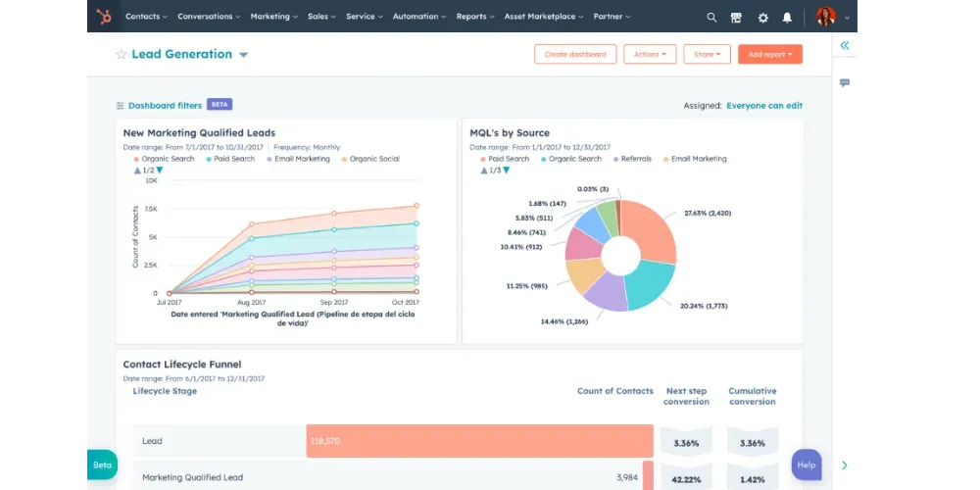Viewport: 980px width, 490px height.
Task: Click the Marketing Qualified Lead funnel row label
Action: (192, 477)
